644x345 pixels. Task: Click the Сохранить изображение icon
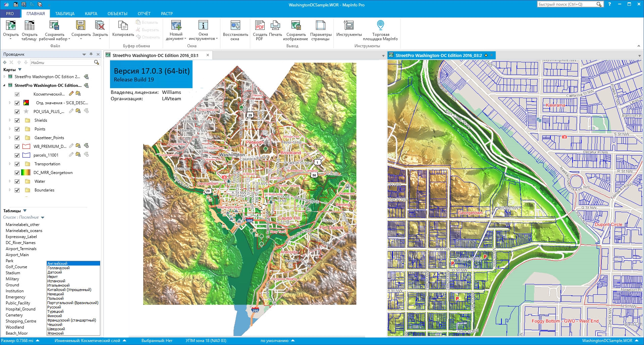296,25
